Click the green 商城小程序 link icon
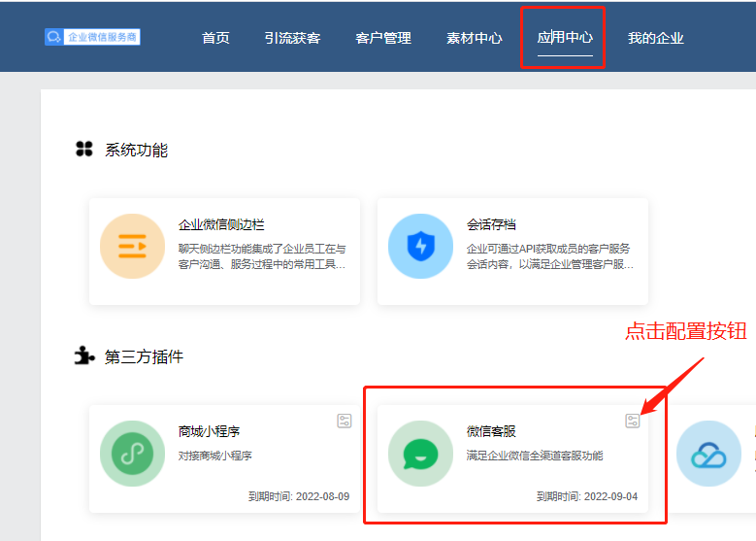This screenshot has height=541, width=756. [x=132, y=454]
